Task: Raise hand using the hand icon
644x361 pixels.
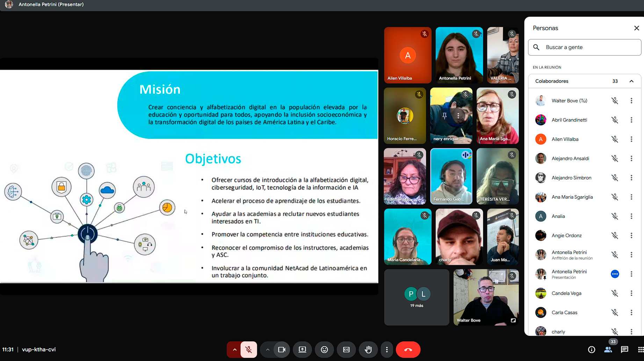Action: [368, 349]
